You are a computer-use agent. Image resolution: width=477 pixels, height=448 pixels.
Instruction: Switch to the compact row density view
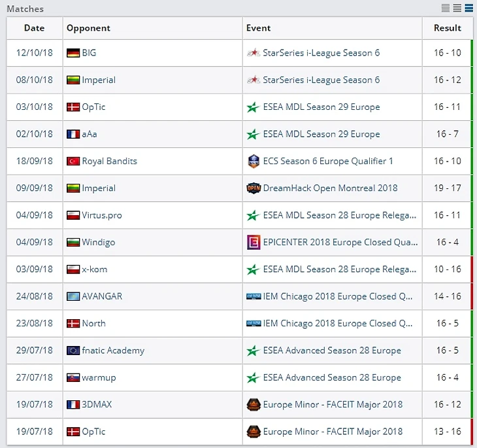(x=446, y=8)
